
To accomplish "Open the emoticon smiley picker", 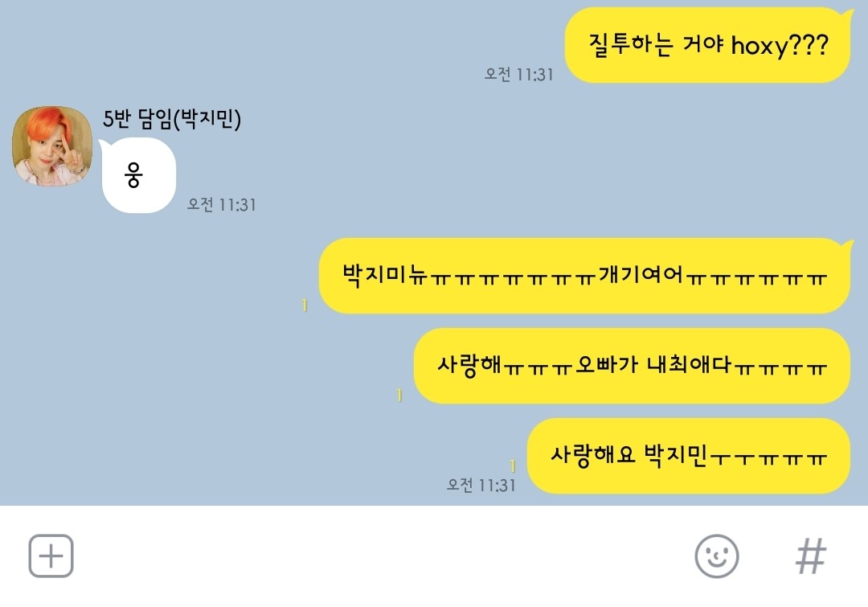I will 717,556.
